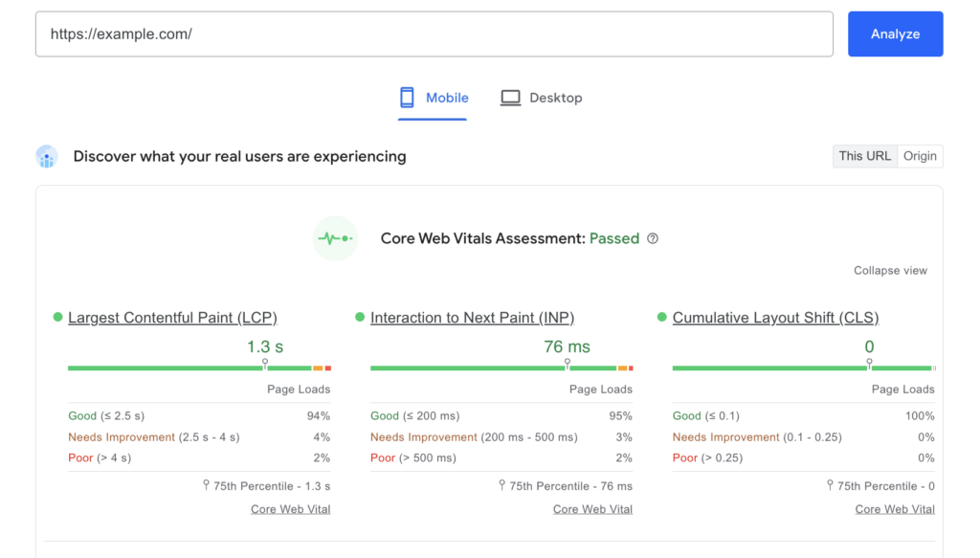980x558 pixels.
Task: Click the green status dot beside CLS
Action: [x=663, y=316]
